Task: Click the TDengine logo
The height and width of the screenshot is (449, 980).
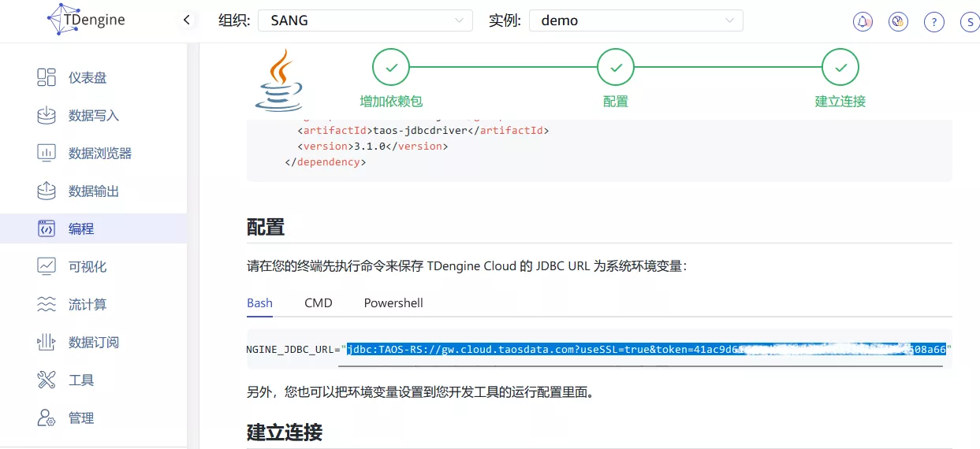Action: point(86,20)
